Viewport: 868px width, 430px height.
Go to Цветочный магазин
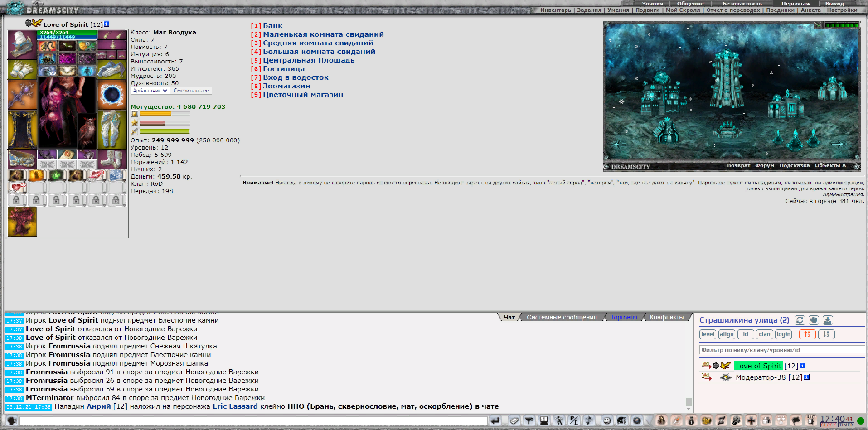(x=303, y=95)
